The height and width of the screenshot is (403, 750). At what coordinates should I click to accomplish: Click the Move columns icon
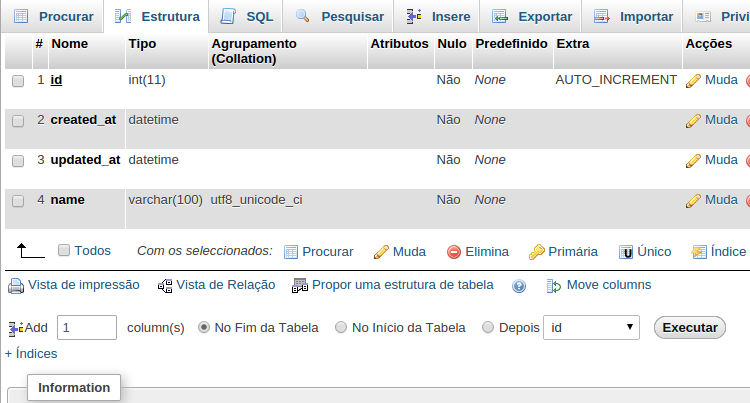click(553, 286)
